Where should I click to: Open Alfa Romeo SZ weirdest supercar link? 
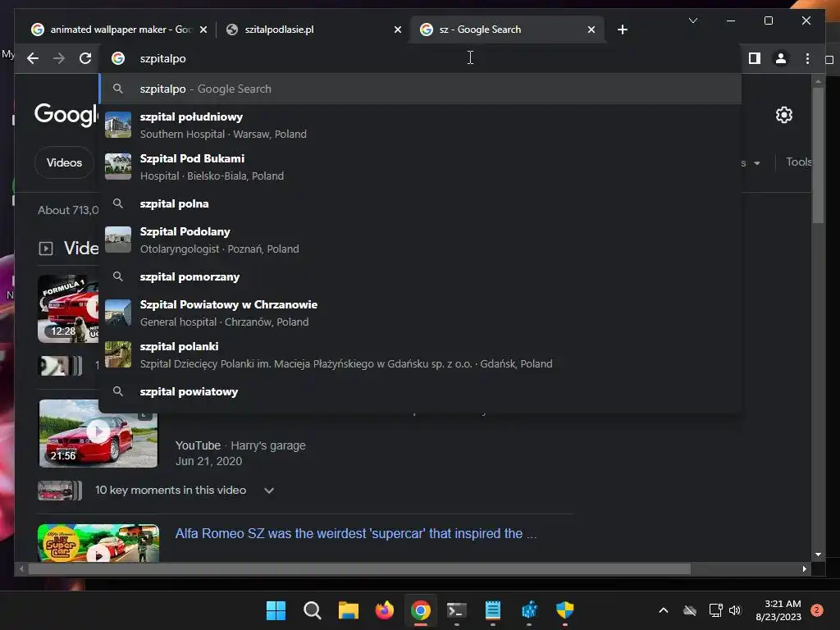355,533
